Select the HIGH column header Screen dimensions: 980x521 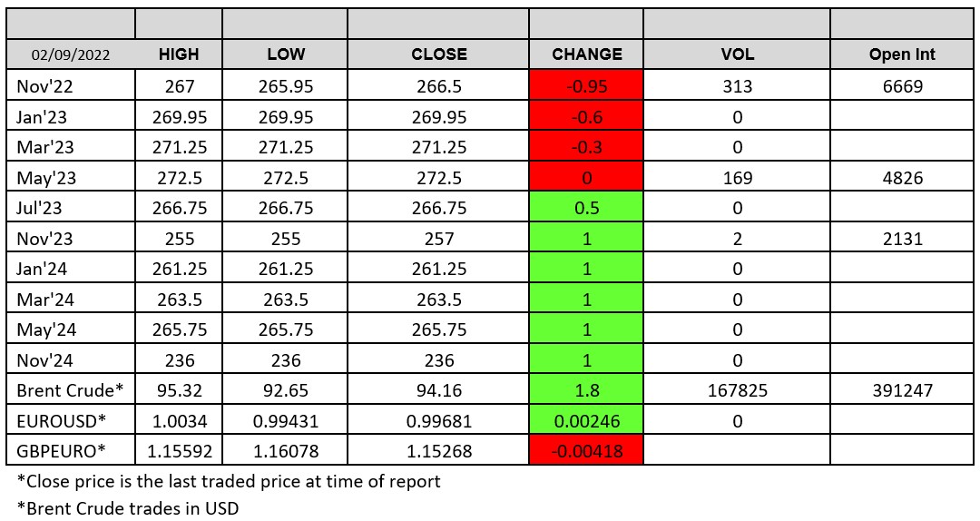(x=179, y=54)
